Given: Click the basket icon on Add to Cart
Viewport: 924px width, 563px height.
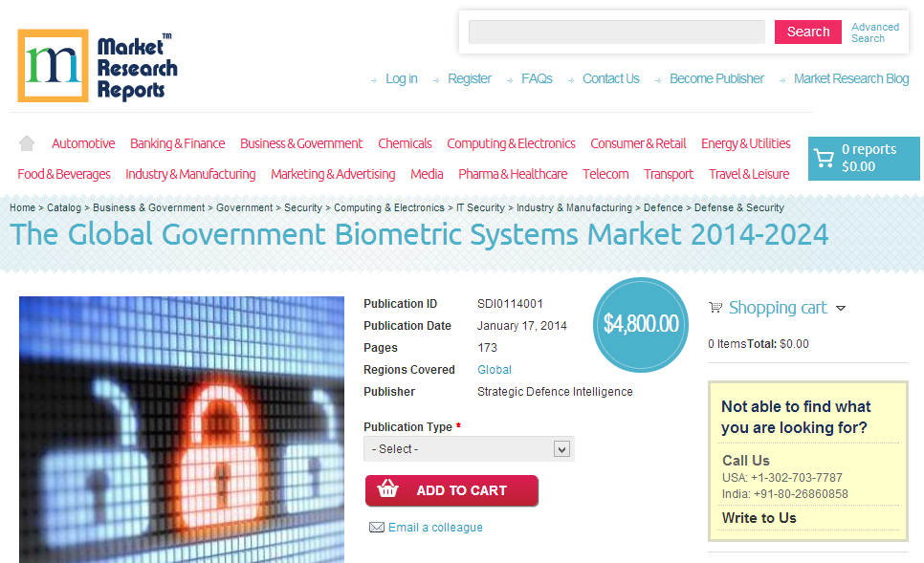Looking at the screenshot, I should tap(387, 488).
